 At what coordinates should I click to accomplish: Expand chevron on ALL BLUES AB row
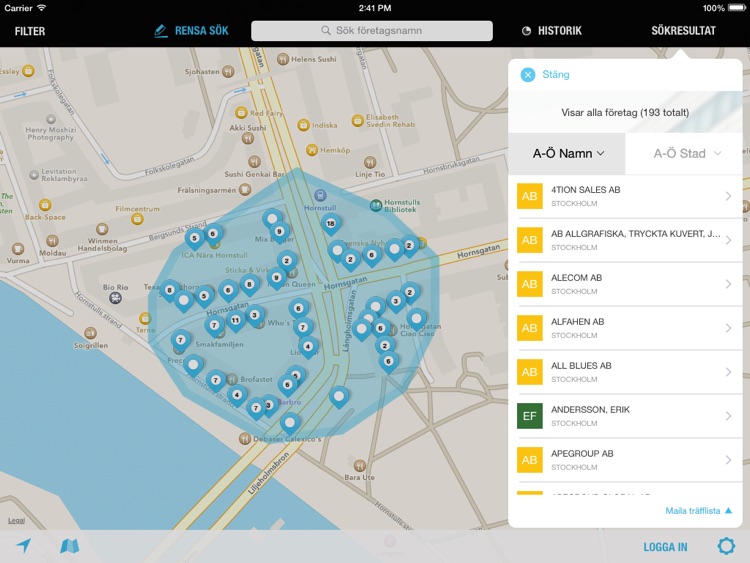click(x=728, y=372)
